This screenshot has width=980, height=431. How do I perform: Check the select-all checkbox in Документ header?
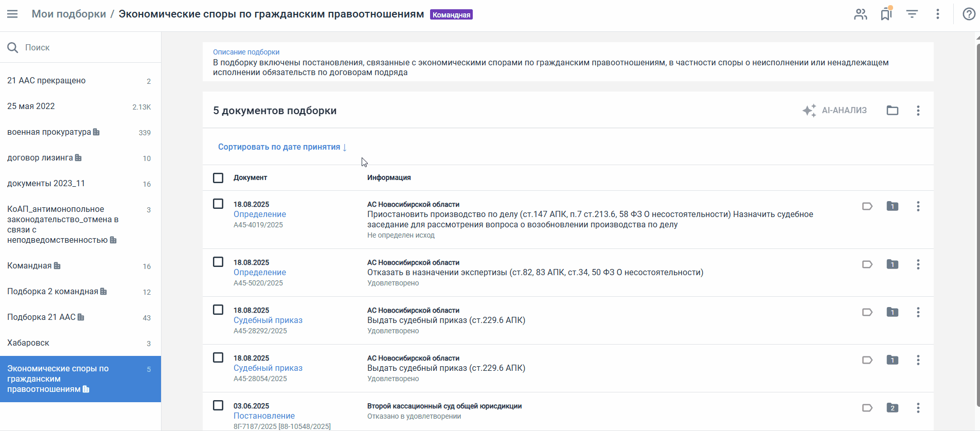tap(218, 178)
